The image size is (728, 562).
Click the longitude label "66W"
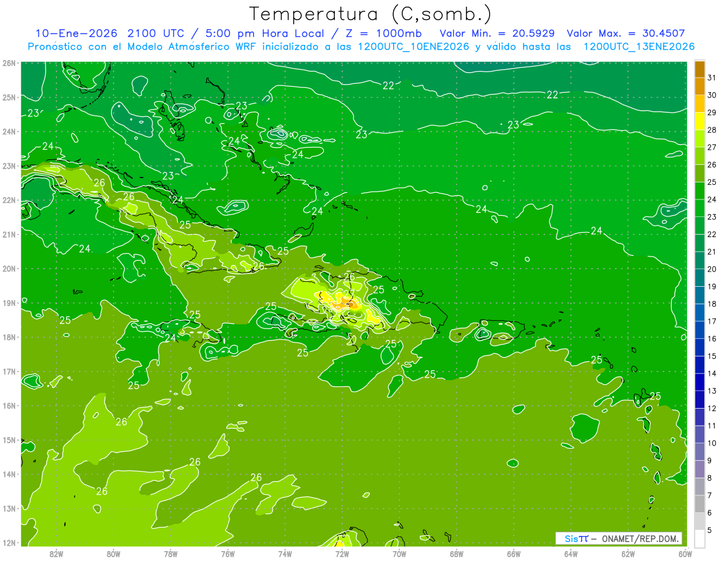pos(513,554)
